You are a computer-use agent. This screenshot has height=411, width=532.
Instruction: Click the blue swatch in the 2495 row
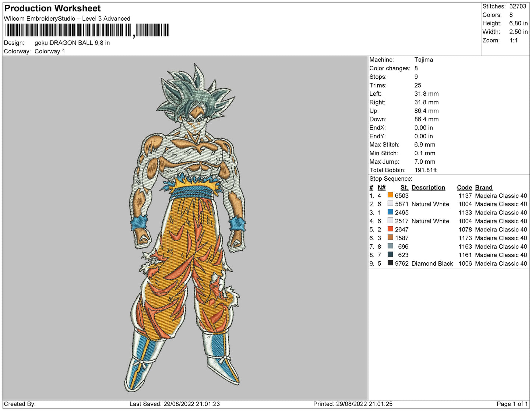pos(390,212)
